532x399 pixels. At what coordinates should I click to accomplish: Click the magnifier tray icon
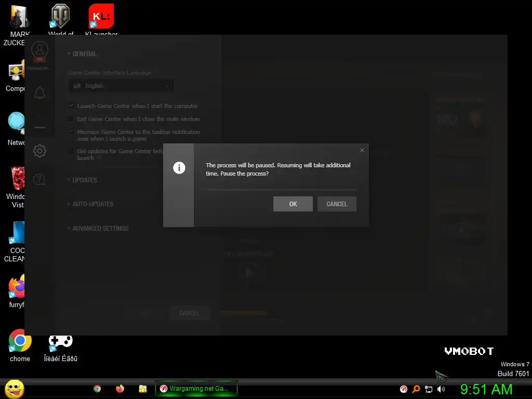416,389
